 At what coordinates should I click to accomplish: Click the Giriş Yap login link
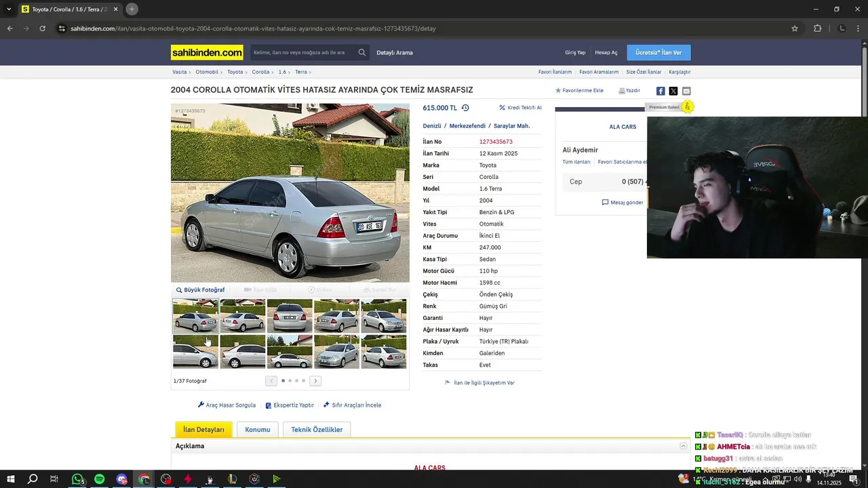pyautogui.click(x=575, y=52)
